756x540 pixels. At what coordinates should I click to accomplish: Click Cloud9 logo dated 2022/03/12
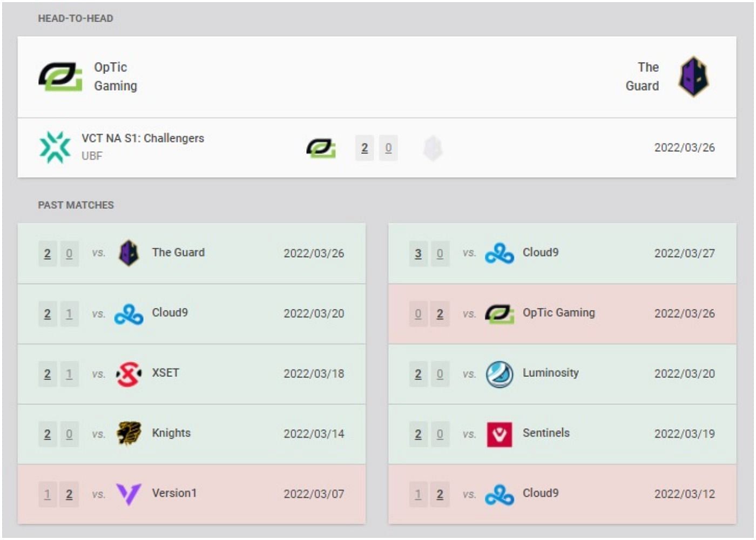(500, 495)
